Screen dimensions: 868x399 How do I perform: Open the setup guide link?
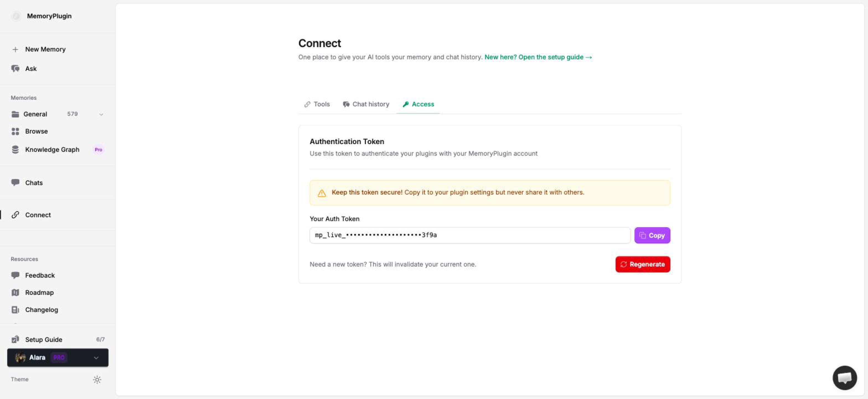pyautogui.click(x=538, y=57)
